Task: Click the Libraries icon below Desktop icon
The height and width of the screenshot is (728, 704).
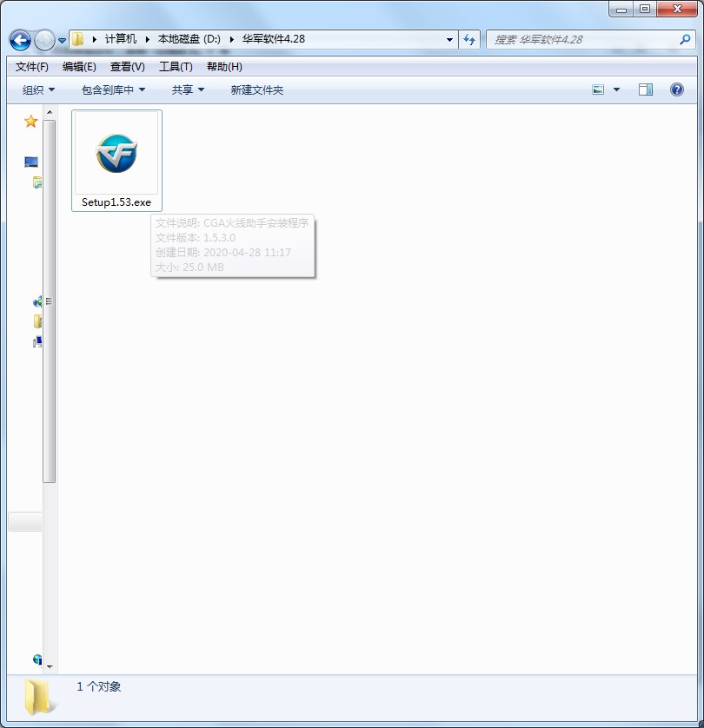Action: 37,182
